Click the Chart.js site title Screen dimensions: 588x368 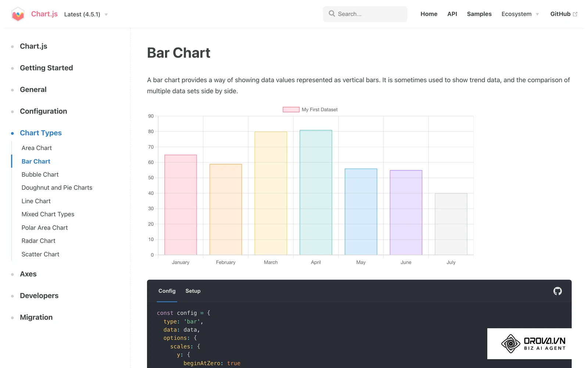(x=44, y=14)
